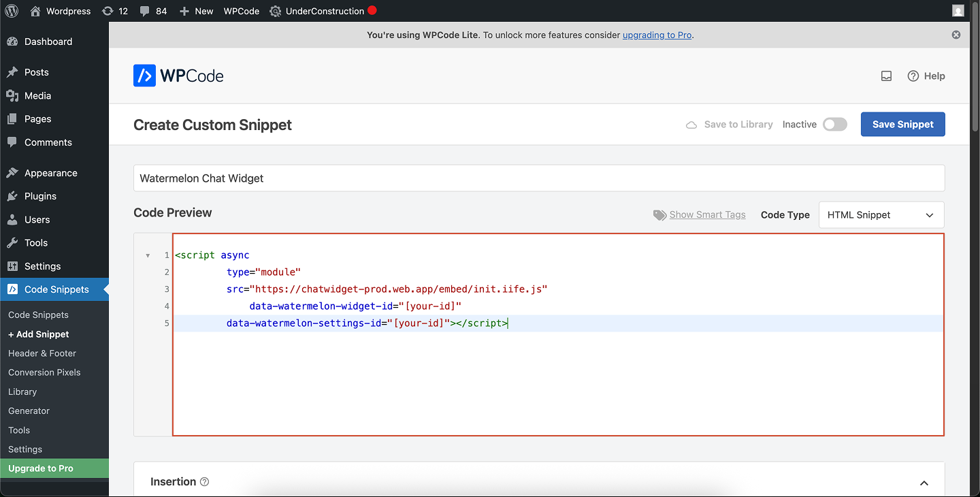Screen dimensions: 980x497
Task: Open the Code Type HTML Snippet dropdown
Action: point(881,214)
